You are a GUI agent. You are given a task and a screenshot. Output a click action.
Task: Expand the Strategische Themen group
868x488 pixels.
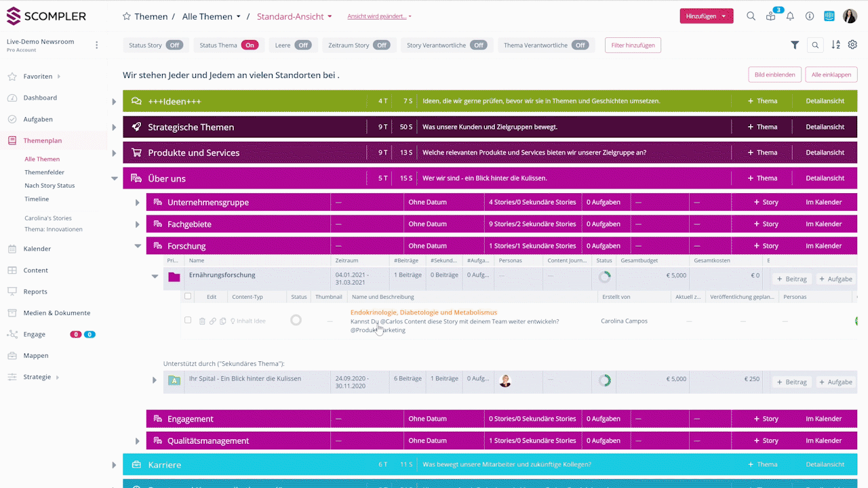pyautogui.click(x=114, y=127)
